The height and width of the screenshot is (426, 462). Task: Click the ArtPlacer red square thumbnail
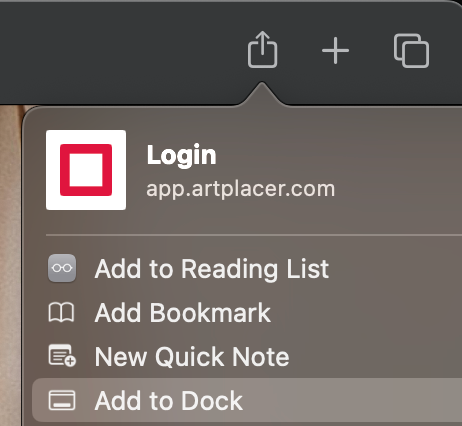click(x=86, y=170)
